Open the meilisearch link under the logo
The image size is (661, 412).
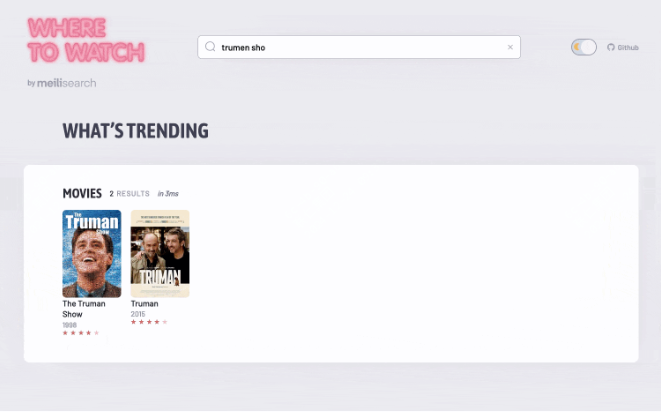[x=67, y=83]
